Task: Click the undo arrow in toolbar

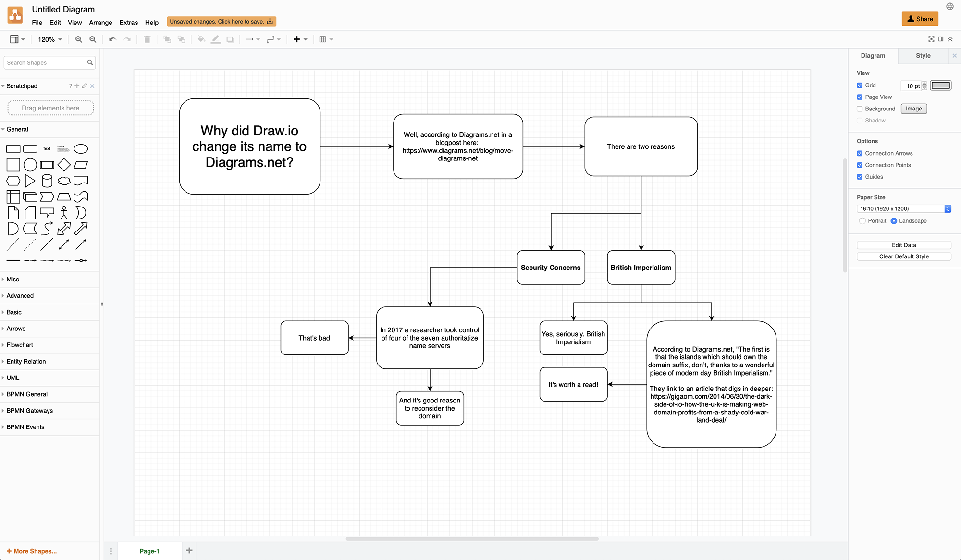Action: (x=112, y=39)
